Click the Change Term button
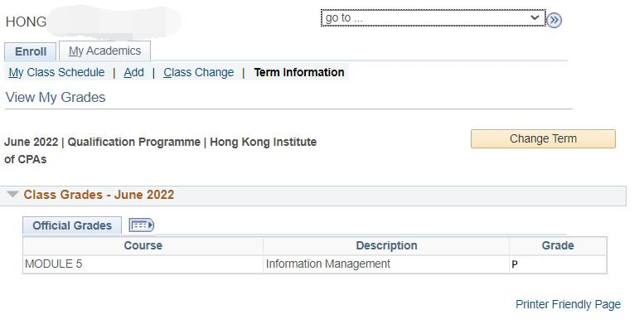The width and height of the screenshot is (644, 334). click(x=543, y=139)
